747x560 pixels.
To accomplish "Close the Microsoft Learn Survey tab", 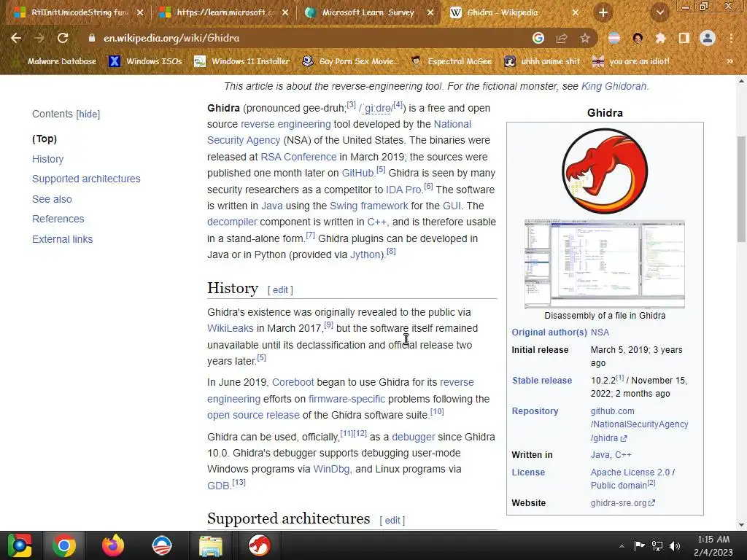I will pyautogui.click(x=430, y=13).
